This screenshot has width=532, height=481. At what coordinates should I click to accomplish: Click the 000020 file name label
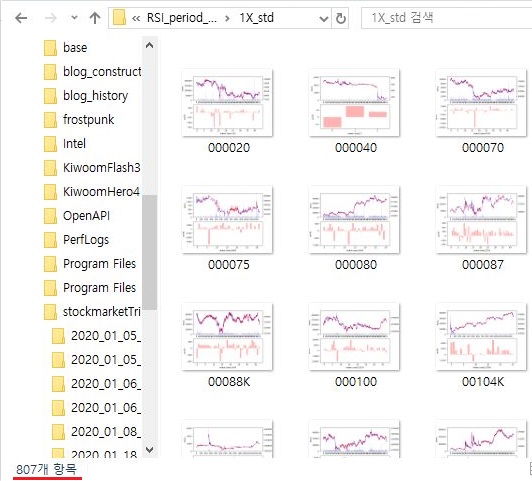pyautogui.click(x=229, y=148)
